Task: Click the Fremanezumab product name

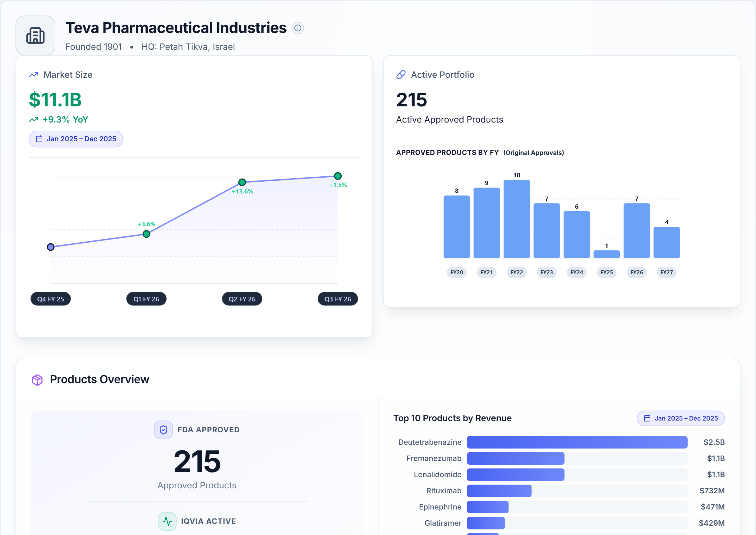Action: 434,458
